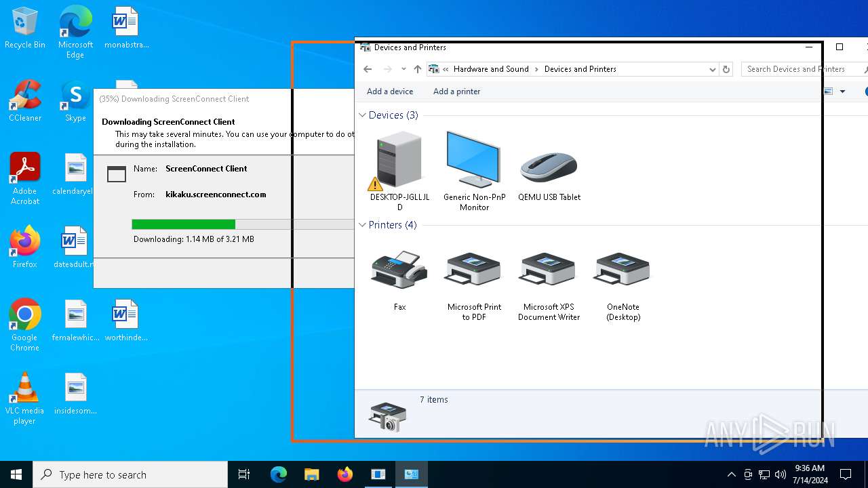The height and width of the screenshot is (488, 868).
Task: Open CCleaner desktop shortcut
Action: (x=25, y=102)
